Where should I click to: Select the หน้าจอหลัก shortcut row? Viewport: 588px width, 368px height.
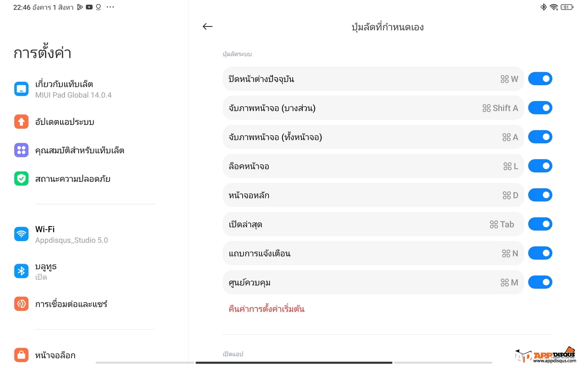pyautogui.click(x=373, y=195)
